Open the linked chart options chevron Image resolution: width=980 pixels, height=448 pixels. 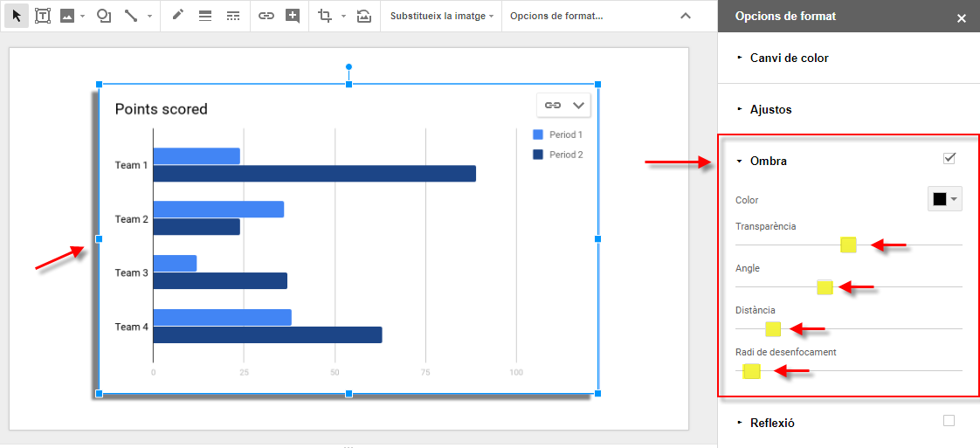[x=579, y=105]
